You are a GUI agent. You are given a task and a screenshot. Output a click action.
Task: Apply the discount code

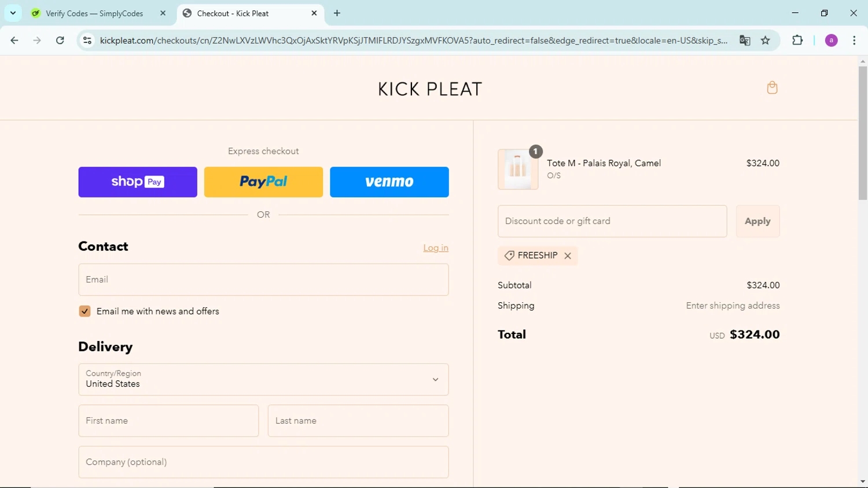point(757,221)
